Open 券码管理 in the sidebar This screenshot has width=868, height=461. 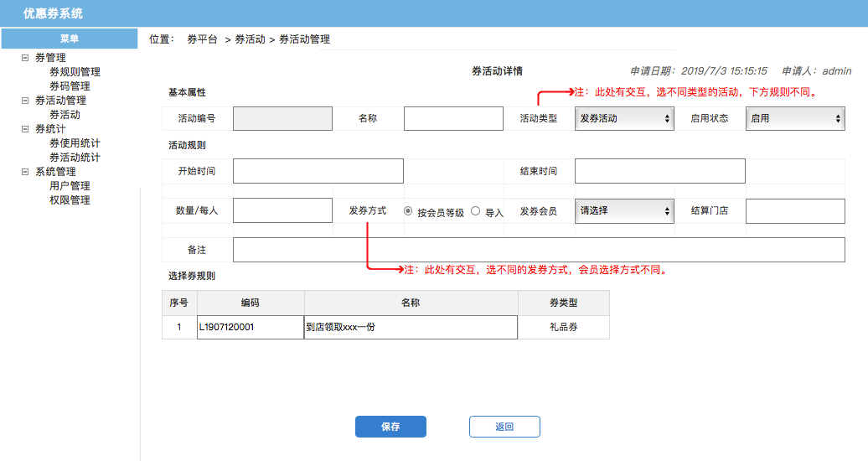[70, 86]
